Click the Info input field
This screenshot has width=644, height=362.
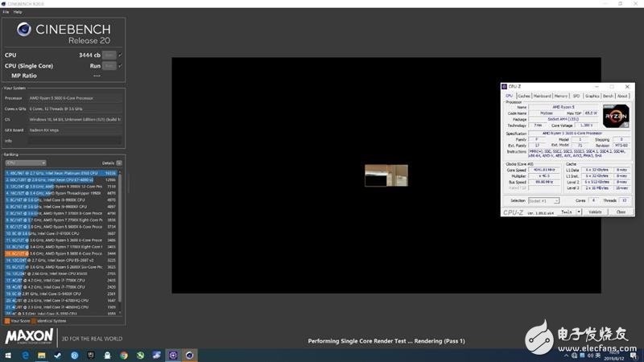click(x=75, y=141)
